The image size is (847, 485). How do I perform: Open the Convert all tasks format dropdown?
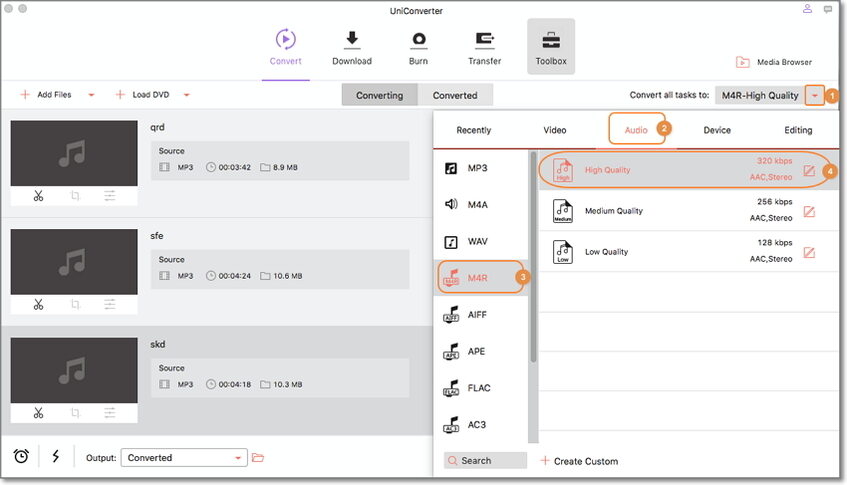[x=814, y=96]
